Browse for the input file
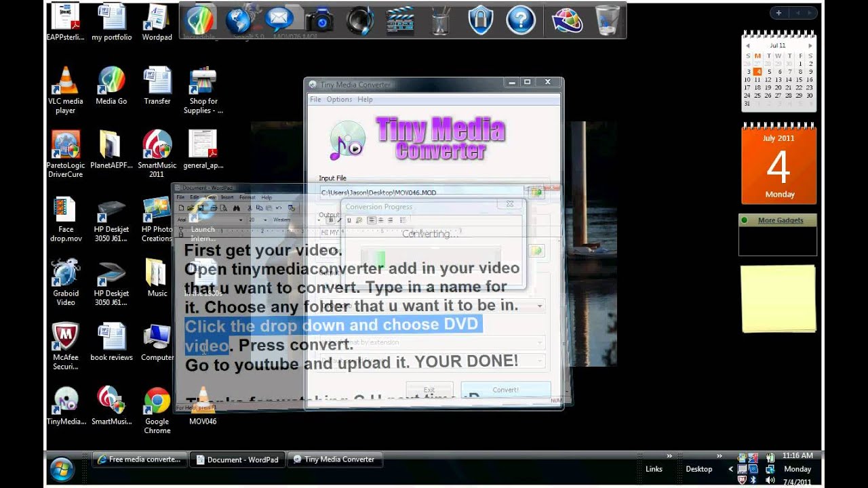868x488 pixels. coord(536,192)
